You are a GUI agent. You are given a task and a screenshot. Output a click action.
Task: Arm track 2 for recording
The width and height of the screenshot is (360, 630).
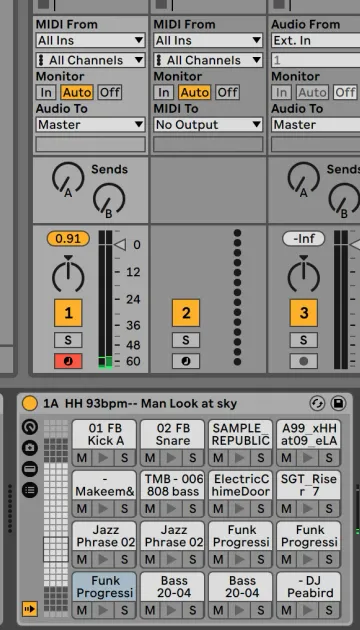click(x=186, y=361)
